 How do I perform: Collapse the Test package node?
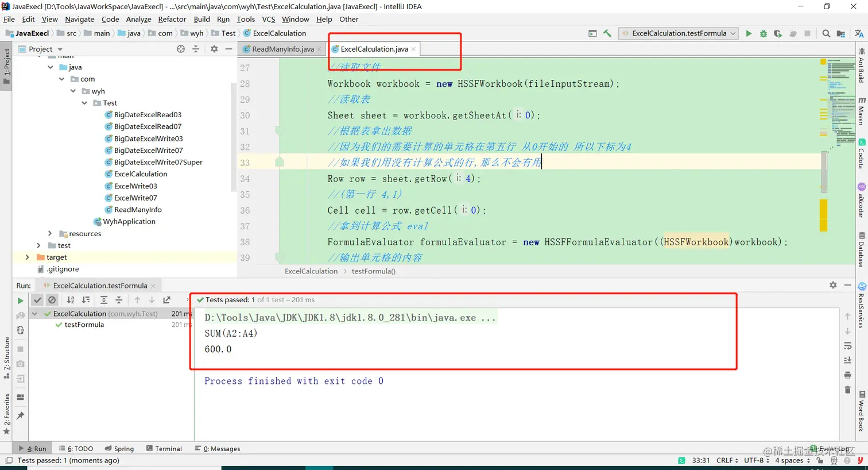coord(85,103)
